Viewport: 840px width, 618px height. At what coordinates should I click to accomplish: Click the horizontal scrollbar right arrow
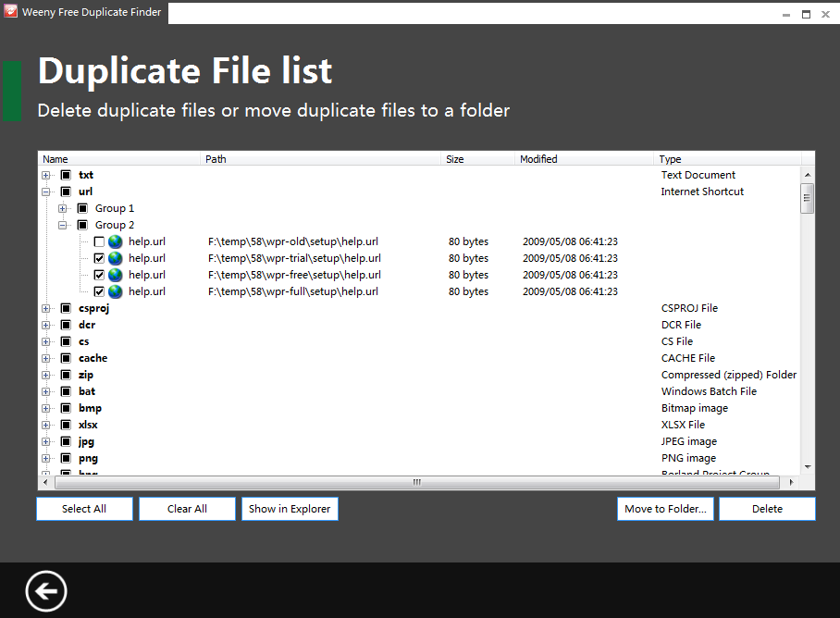791,483
